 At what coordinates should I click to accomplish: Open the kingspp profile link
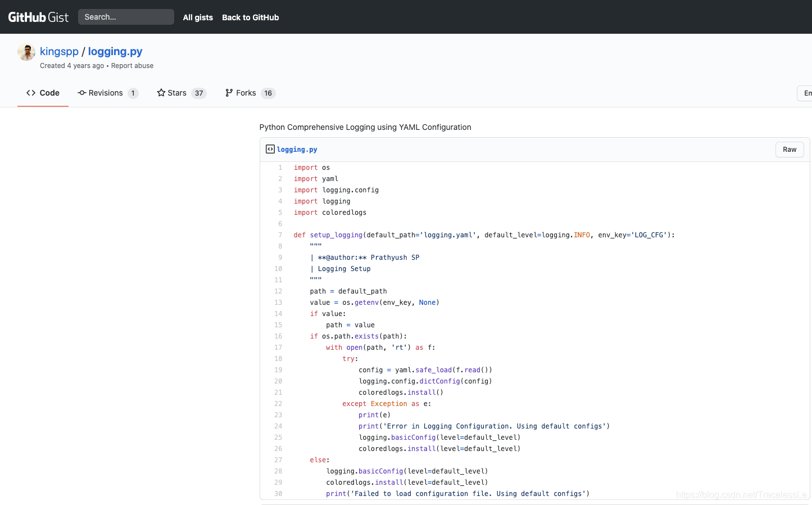coord(59,51)
